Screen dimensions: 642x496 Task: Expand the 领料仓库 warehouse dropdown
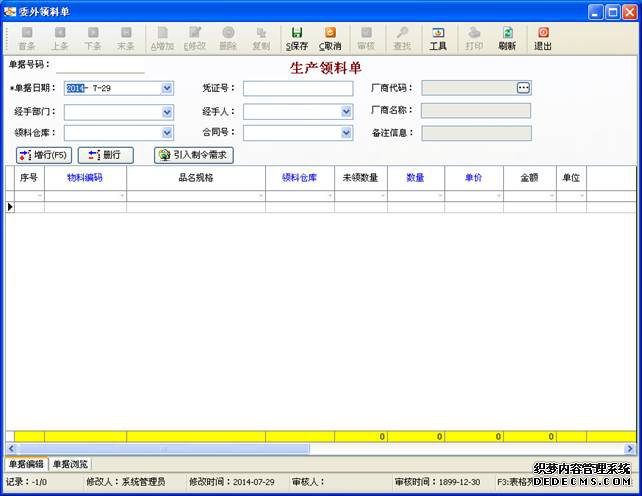[167, 133]
